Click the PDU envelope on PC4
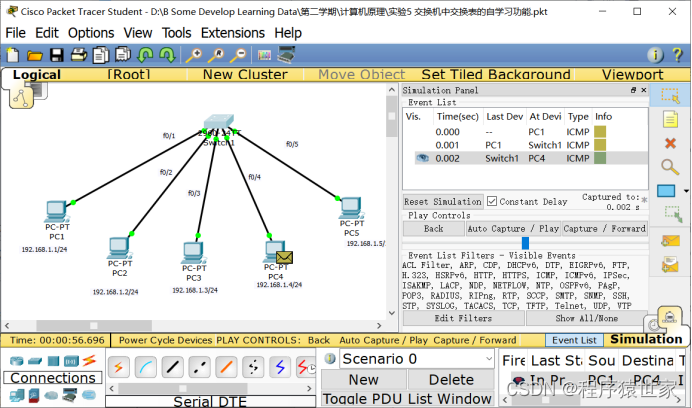 284,257
